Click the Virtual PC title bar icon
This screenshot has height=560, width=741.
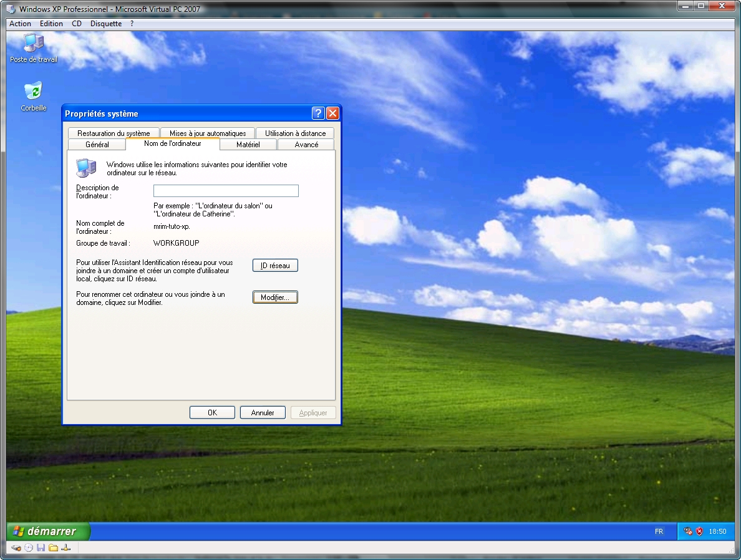11,9
